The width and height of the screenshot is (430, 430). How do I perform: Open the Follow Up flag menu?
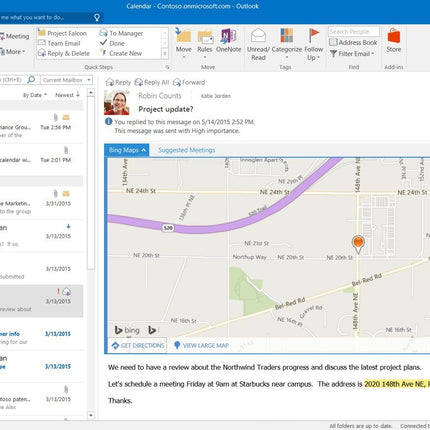(313, 45)
